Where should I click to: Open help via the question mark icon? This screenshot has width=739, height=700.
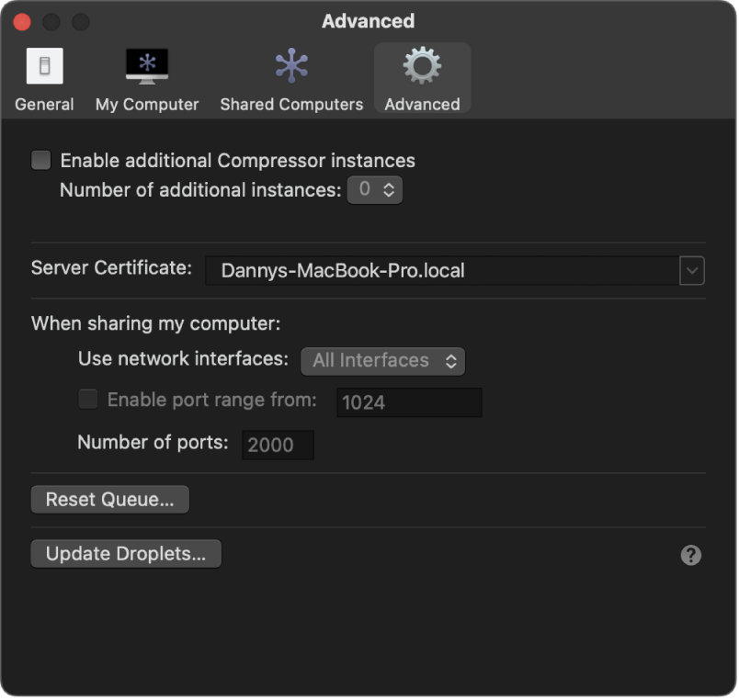tap(690, 555)
